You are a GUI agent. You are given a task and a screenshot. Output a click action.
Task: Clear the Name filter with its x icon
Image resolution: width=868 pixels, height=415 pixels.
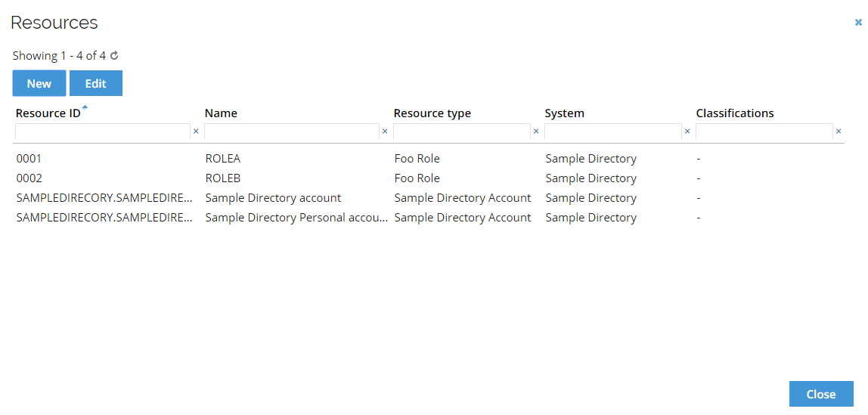385,132
